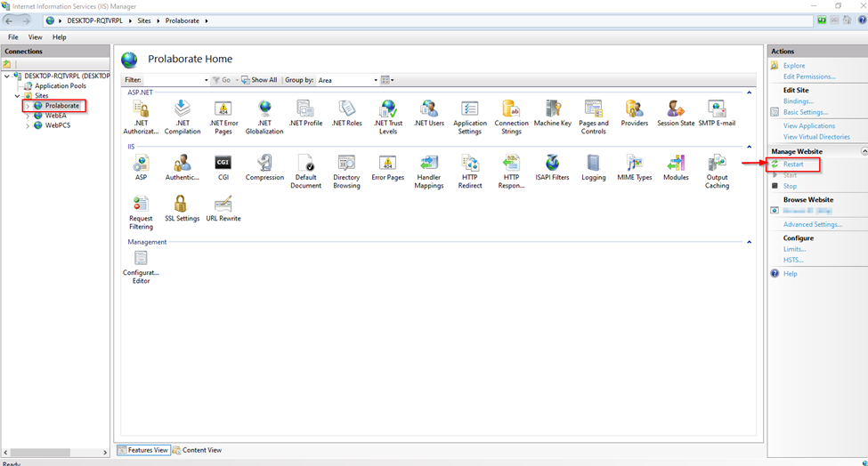Open the CGI feature

pyautogui.click(x=223, y=167)
